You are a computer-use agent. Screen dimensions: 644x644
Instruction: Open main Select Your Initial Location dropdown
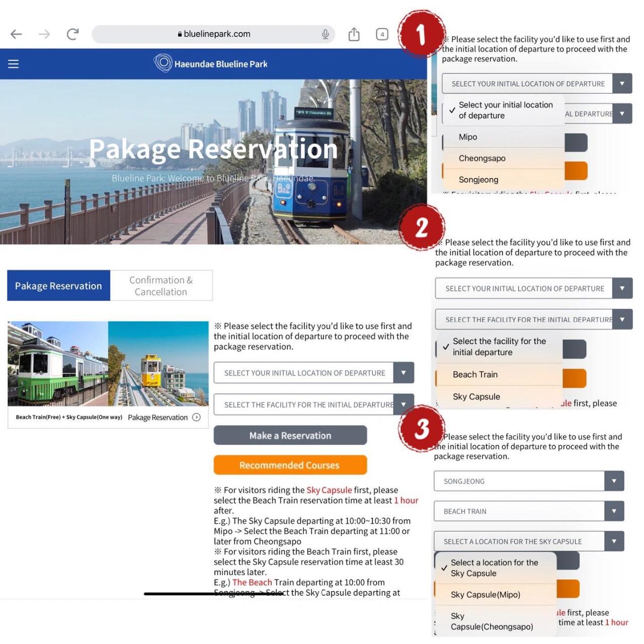click(x=314, y=373)
